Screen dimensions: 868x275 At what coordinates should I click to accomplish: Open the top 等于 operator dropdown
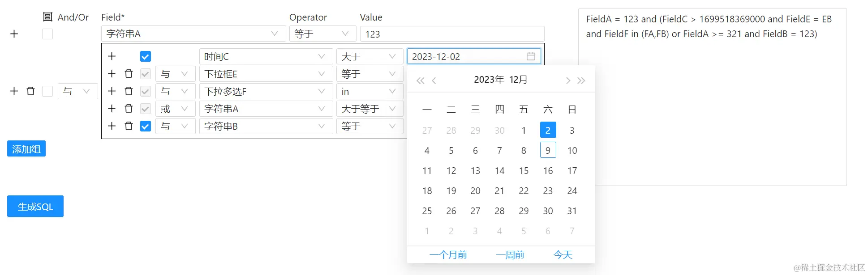click(x=322, y=34)
